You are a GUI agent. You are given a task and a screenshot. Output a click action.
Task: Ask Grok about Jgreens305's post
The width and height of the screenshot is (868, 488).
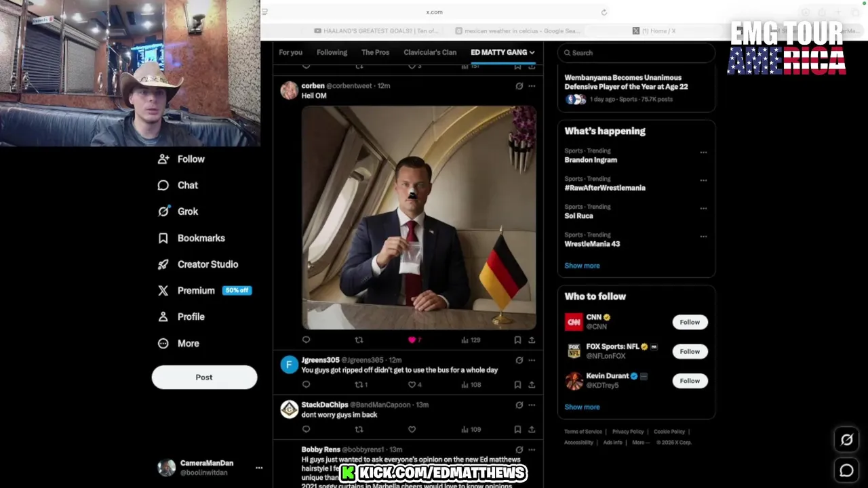(x=519, y=360)
